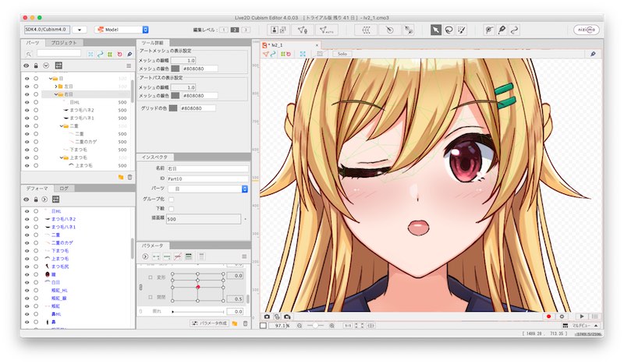Click the automatic mesh generator (AUTO) icon
Image resolution: width=624 pixels, height=364 pixels.
[326, 30]
